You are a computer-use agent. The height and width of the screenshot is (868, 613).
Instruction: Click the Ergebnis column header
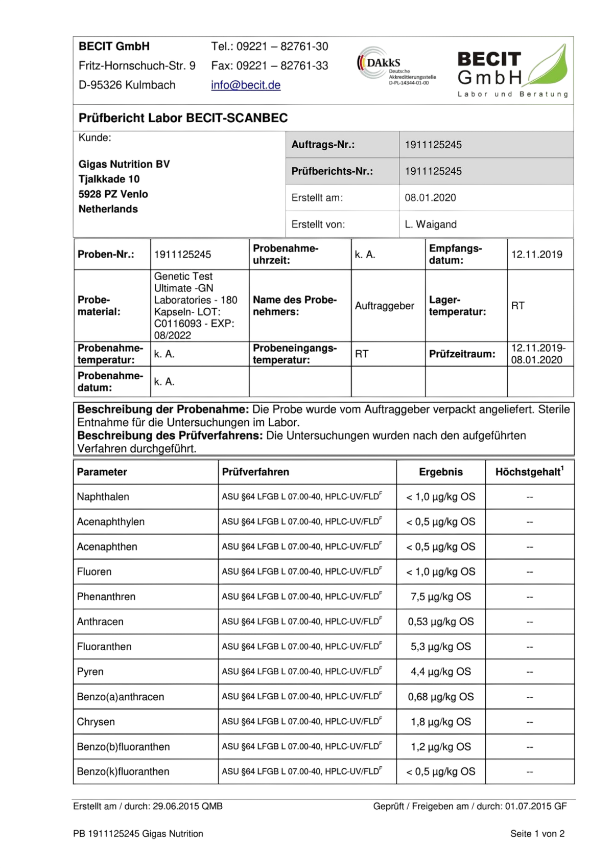click(x=441, y=472)
